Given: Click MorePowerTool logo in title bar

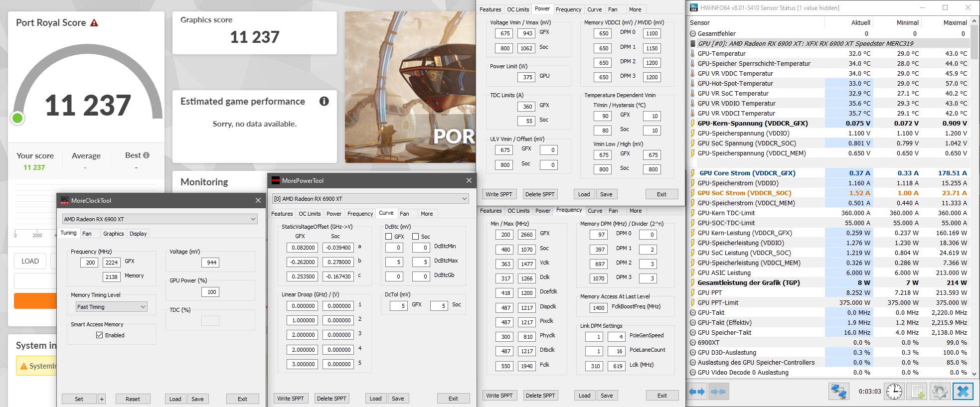Looking at the screenshot, I should click(x=275, y=180).
